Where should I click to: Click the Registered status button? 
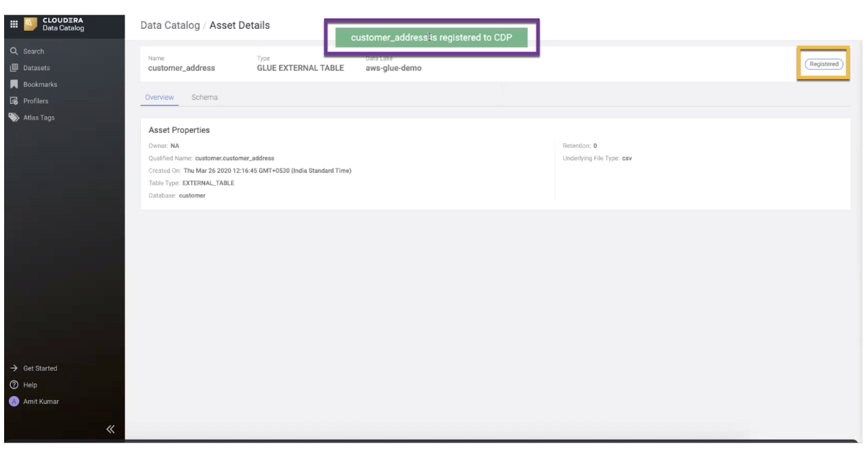823,64
